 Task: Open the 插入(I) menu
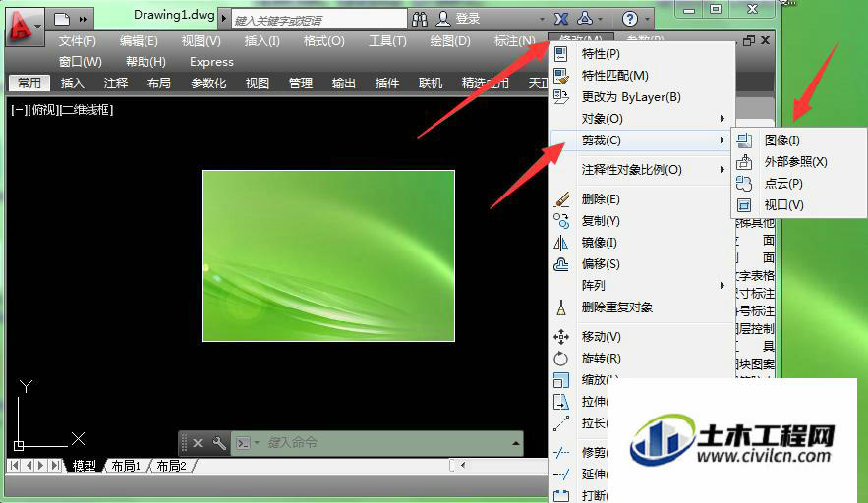pyautogui.click(x=261, y=41)
